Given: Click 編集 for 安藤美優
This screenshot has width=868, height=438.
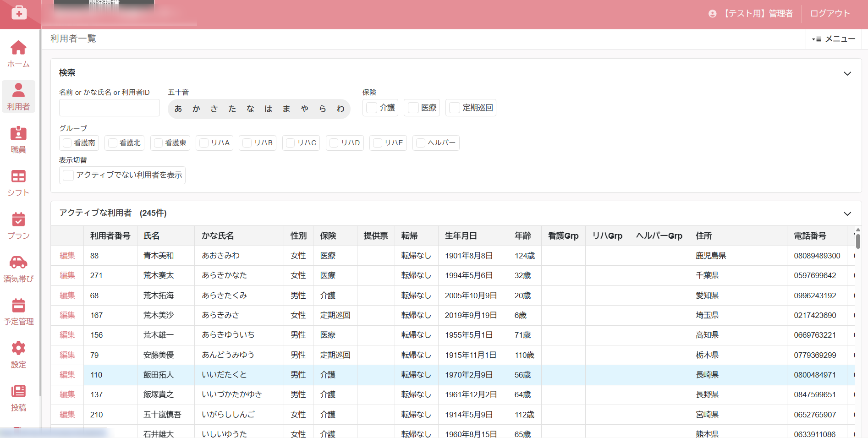Looking at the screenshot, I should (67, 355).
